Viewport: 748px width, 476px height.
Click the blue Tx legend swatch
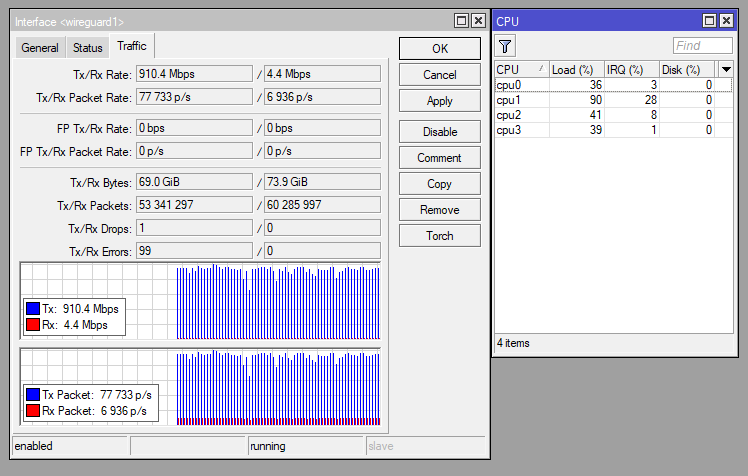(33, 310)
